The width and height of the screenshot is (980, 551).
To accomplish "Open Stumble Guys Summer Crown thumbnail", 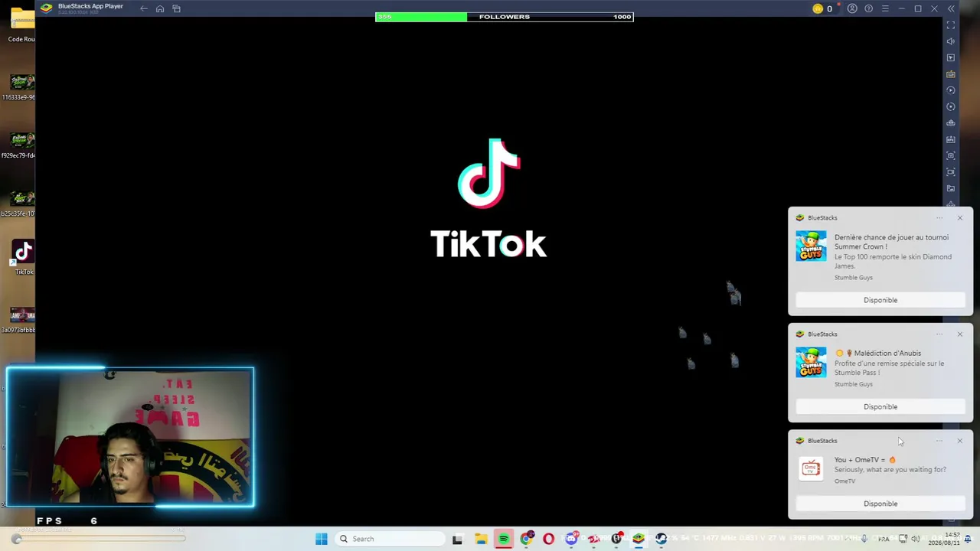I will 811,246.
